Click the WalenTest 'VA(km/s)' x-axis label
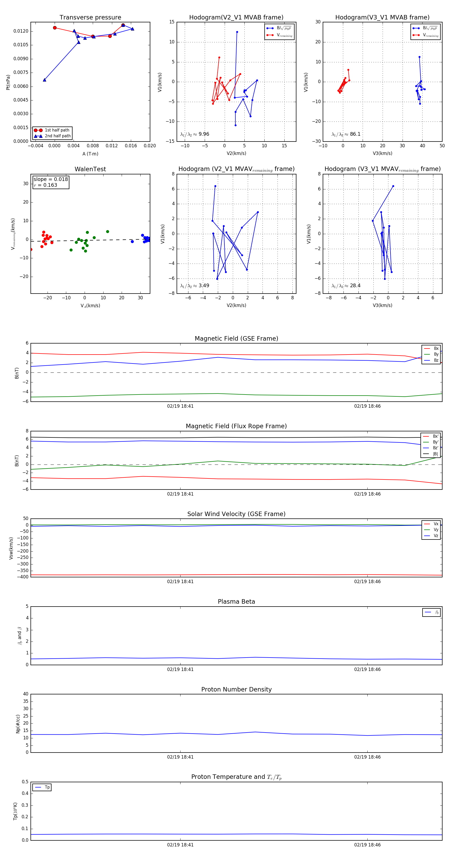Screen dimensions: 473x868 [x=90, y=306]
